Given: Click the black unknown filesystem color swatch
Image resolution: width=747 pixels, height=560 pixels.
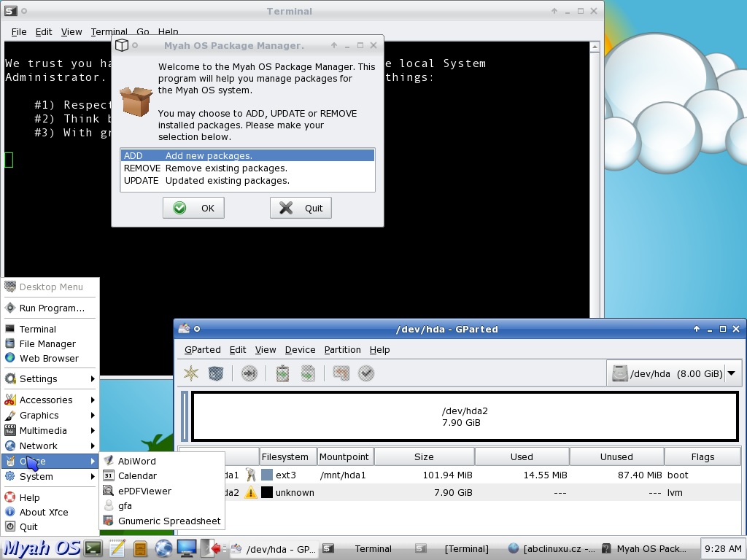Looking at the screenshot, I should click(x=267, y=492).
